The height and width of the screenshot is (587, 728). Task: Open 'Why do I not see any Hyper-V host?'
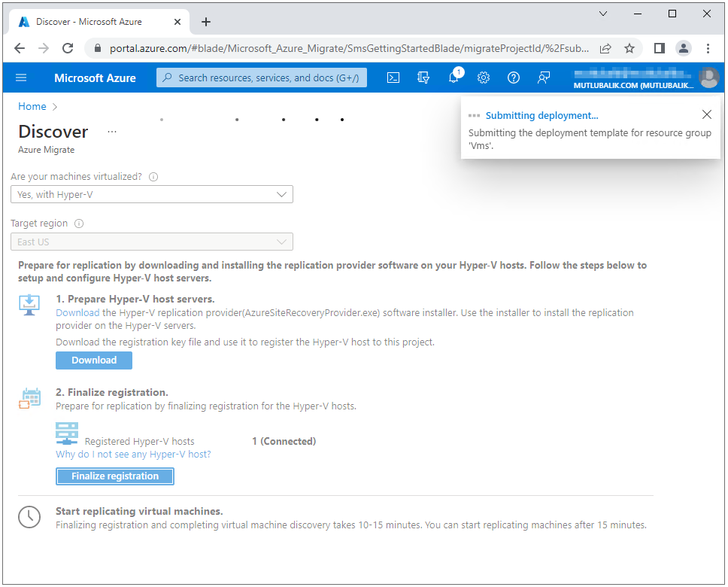click(133, 454)
